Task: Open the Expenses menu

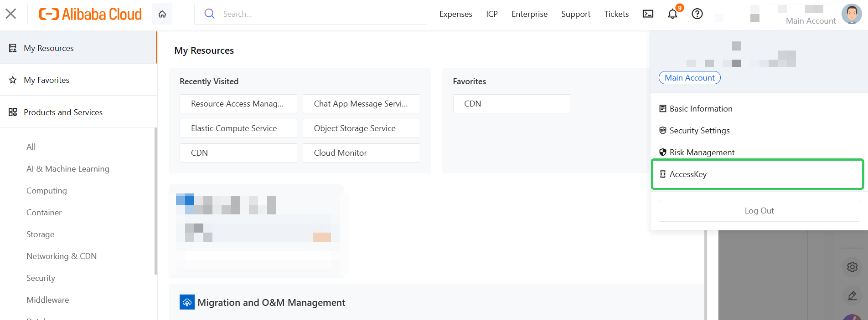Action: click(x=455, y=14)
